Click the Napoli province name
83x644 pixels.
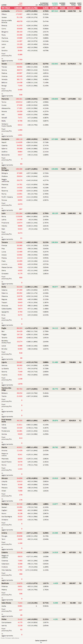click(4, 142)
